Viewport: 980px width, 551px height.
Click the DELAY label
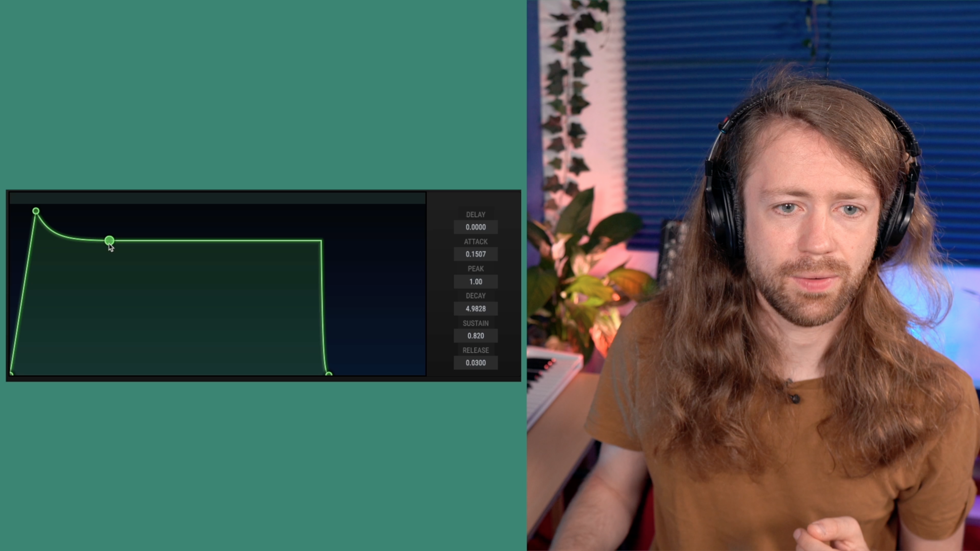coord(475,215)
